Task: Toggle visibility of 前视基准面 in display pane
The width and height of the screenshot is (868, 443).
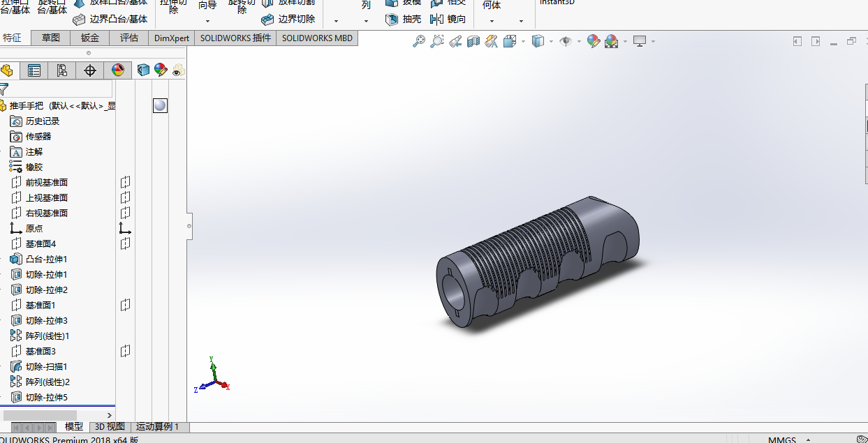Action: (x=125, y=182)
